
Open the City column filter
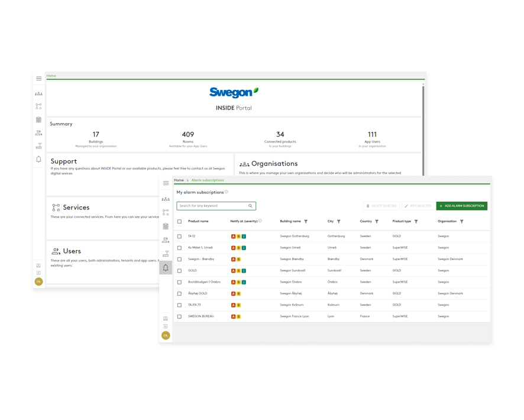pyautogui.click(x=338, y=221)
